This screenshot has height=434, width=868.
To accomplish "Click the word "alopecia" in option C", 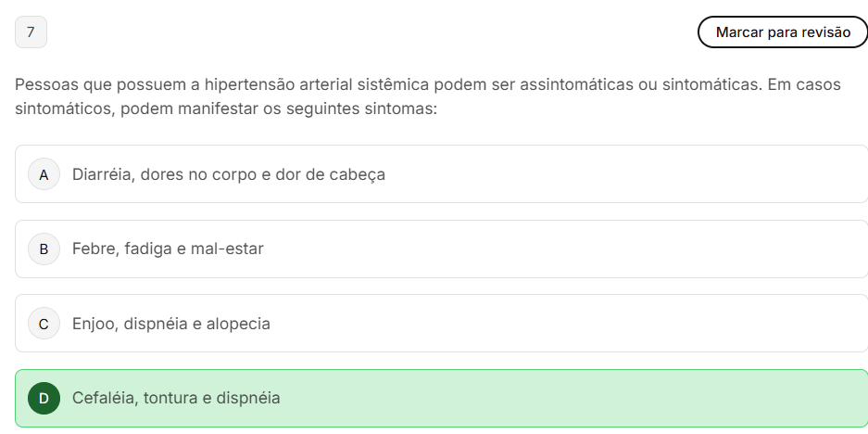I will point(238,324).
